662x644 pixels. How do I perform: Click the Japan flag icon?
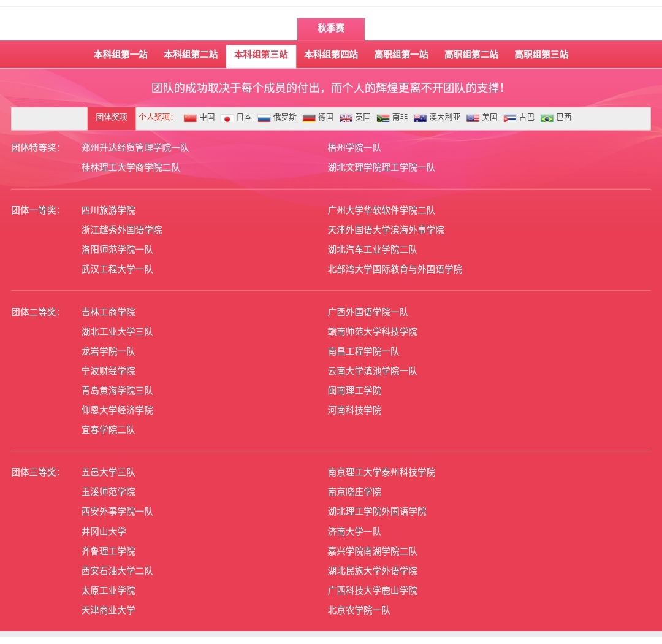(227, 118)
